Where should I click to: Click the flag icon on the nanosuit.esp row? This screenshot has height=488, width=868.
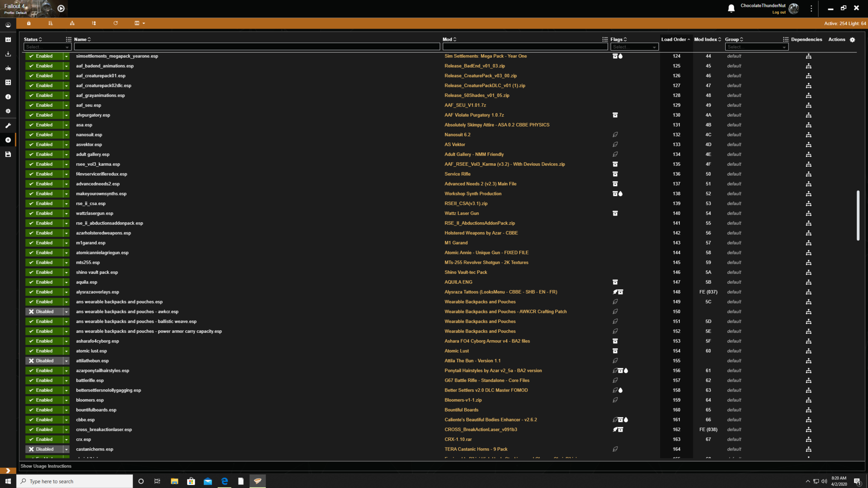[615, 135]
